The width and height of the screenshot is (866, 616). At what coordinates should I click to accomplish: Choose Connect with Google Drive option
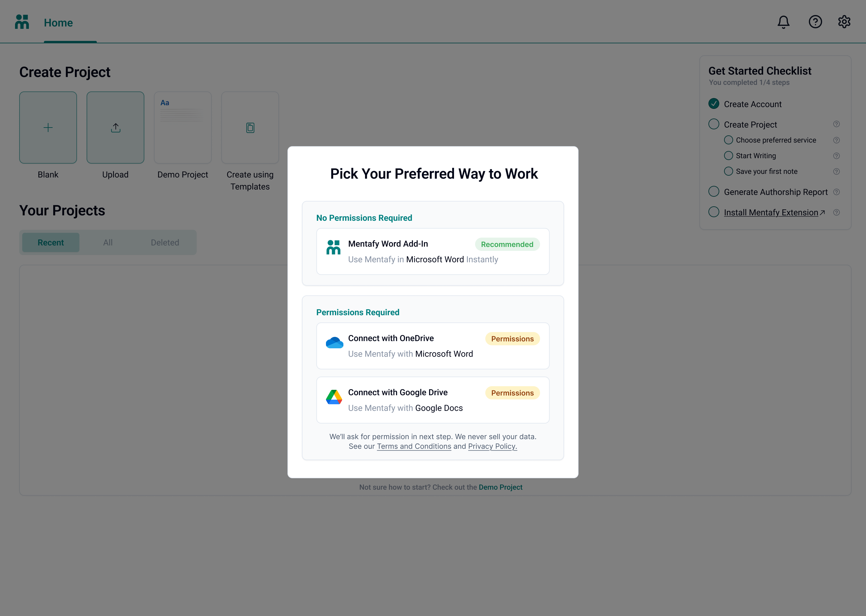pyautogui.click(x=433, y=400)
